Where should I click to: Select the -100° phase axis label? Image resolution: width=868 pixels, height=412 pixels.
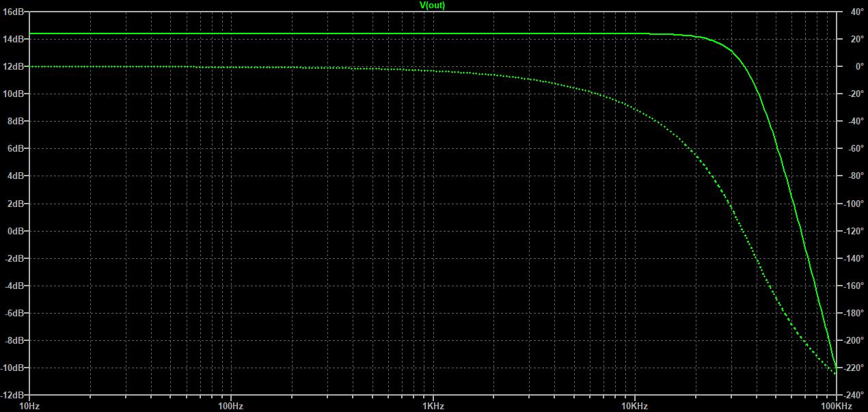[x=854, y=204]
